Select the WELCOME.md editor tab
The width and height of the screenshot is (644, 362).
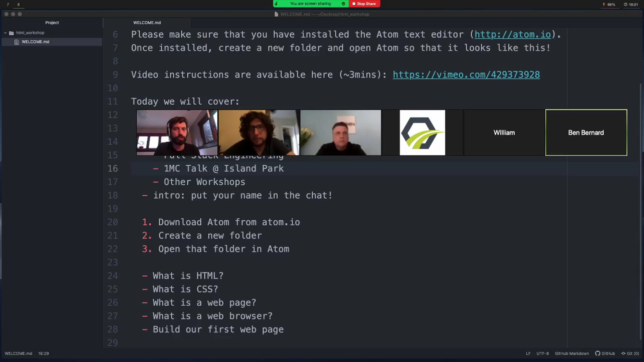[147, 23]
